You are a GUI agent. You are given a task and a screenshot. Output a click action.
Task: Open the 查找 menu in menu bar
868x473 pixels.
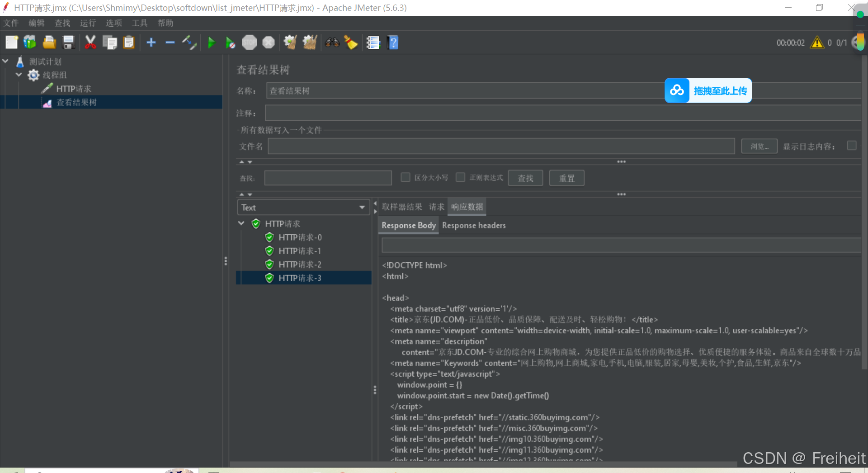click(x=62, y=23)
